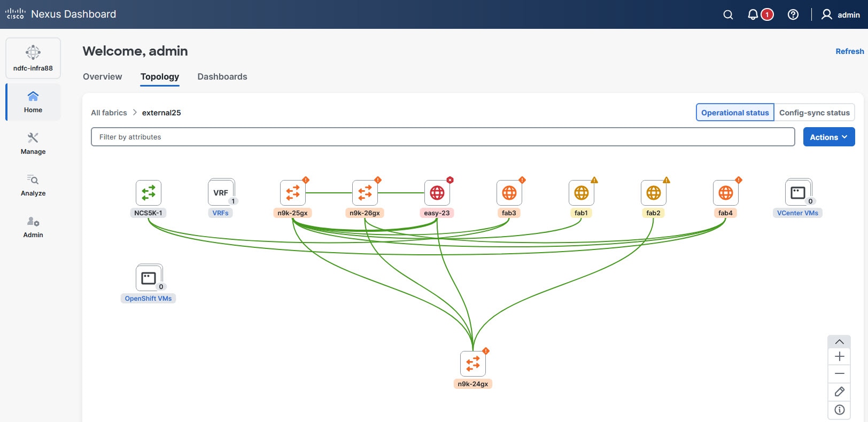Select the n9k-26gx switch node
This screenshot has height=422, width=868.
(x=365, y=193)
